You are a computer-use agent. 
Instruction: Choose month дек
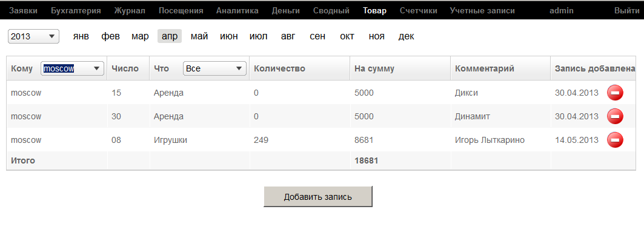[406, 36]
